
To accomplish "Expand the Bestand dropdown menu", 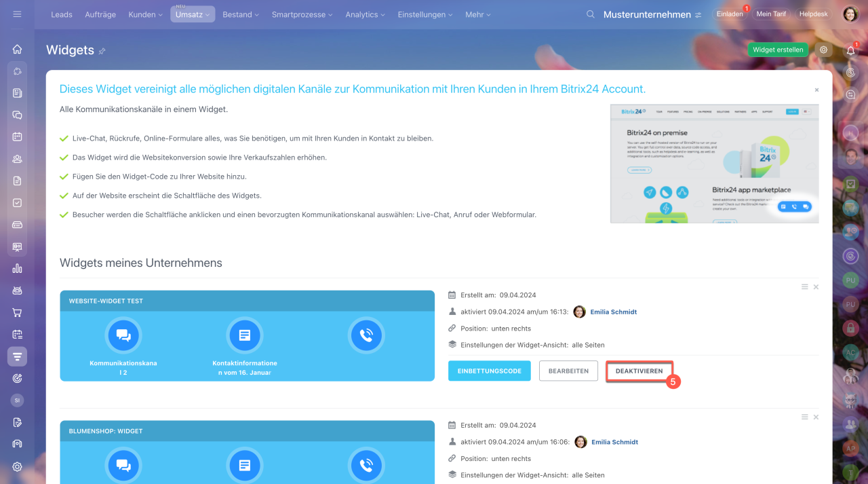I will (x=241, y=14).
